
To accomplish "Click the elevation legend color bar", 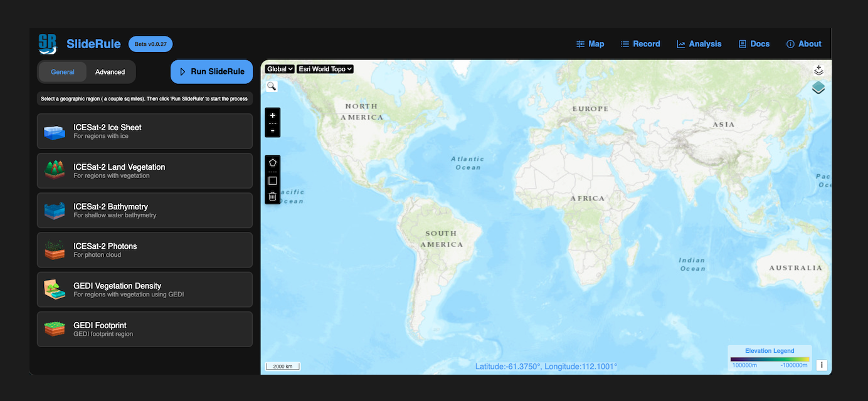I will coord(770,359).
